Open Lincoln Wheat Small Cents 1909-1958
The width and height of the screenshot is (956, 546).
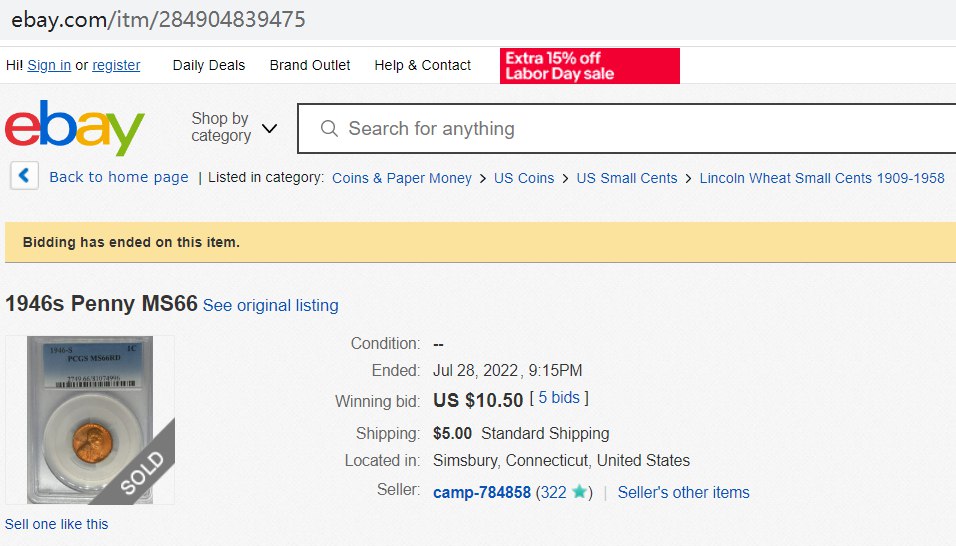point(822,178)
